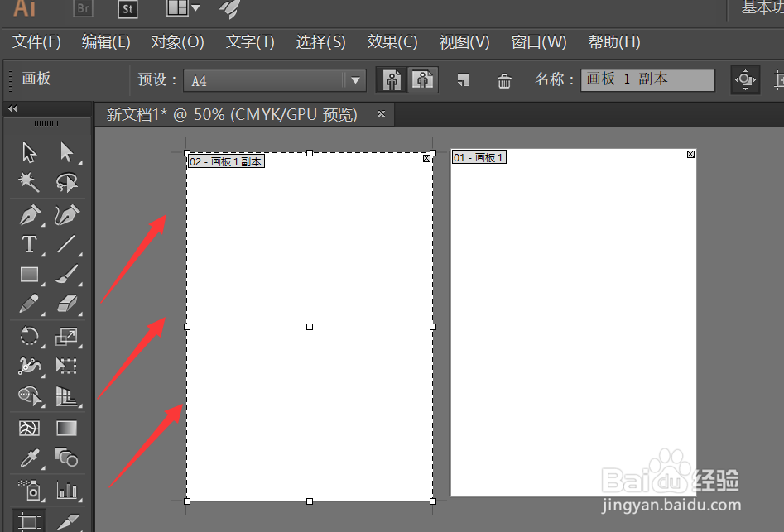The width and height of the screenshot is (784, 532).
Task: Open the 视图(V) menu
Action: [x=464, y=42]
